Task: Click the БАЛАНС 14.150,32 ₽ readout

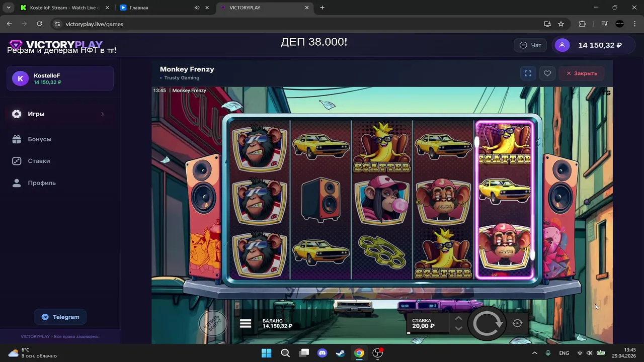Action: (277, 323)
